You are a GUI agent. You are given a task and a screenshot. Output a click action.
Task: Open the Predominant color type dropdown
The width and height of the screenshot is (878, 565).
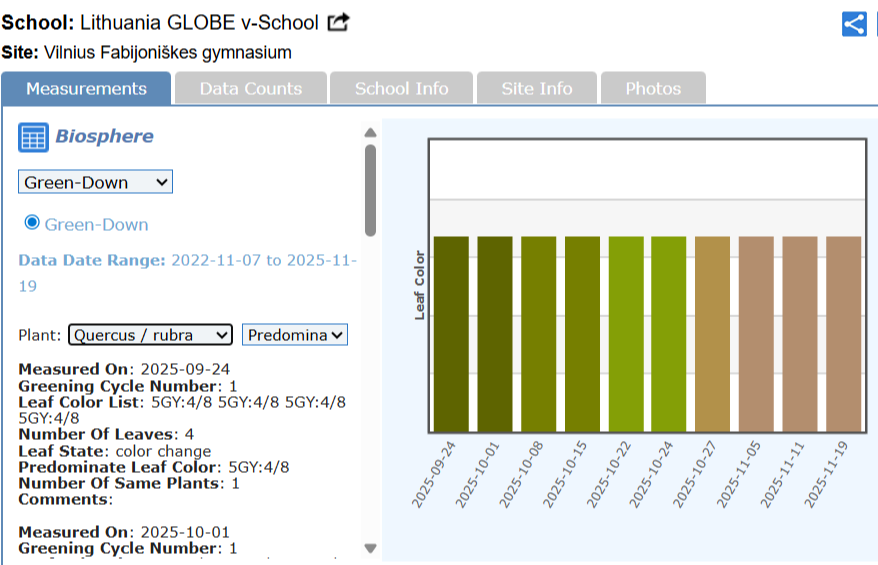(295, 335)
